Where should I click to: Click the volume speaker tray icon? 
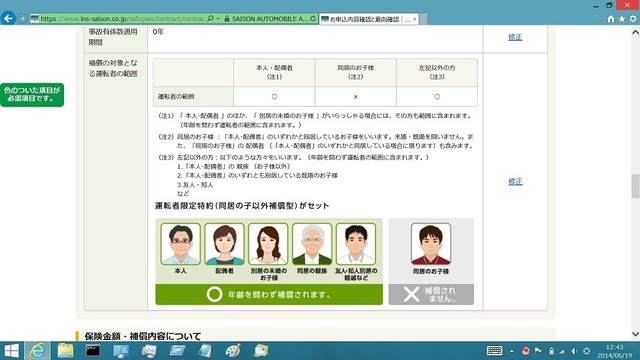coord(574,351)
